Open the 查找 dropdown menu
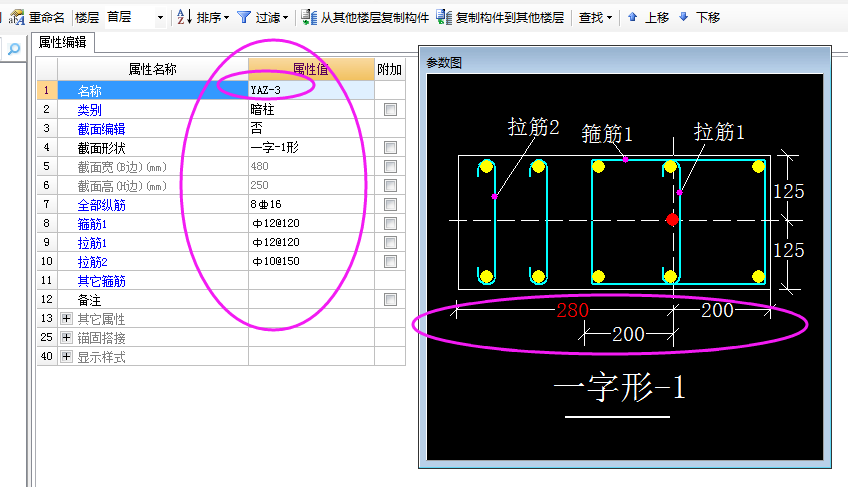 point(595,18)
